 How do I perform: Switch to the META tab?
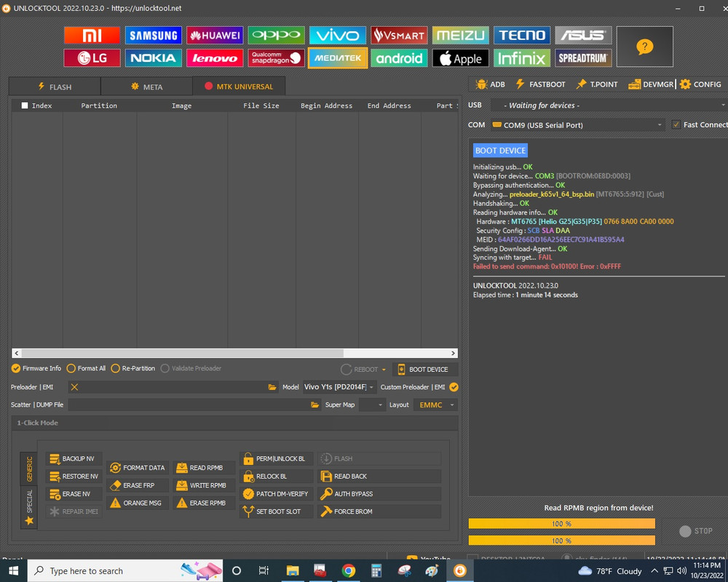click(x=147, y=87)
